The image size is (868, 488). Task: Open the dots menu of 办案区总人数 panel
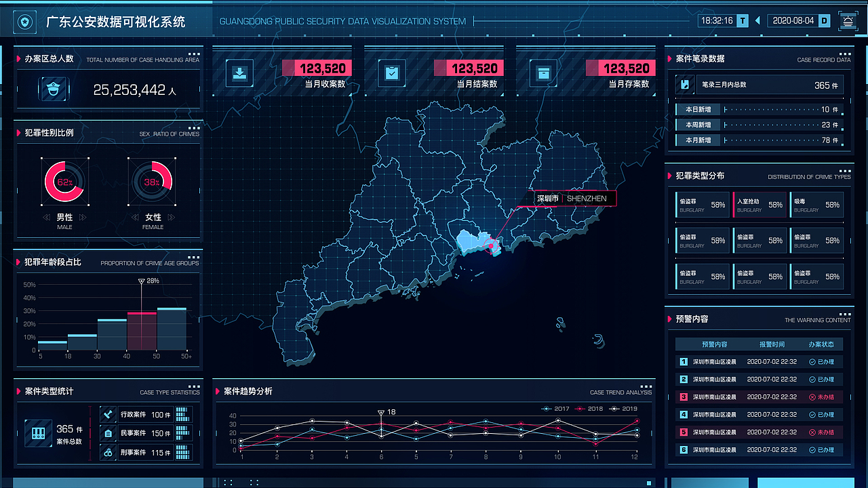[x=194, y=54]
